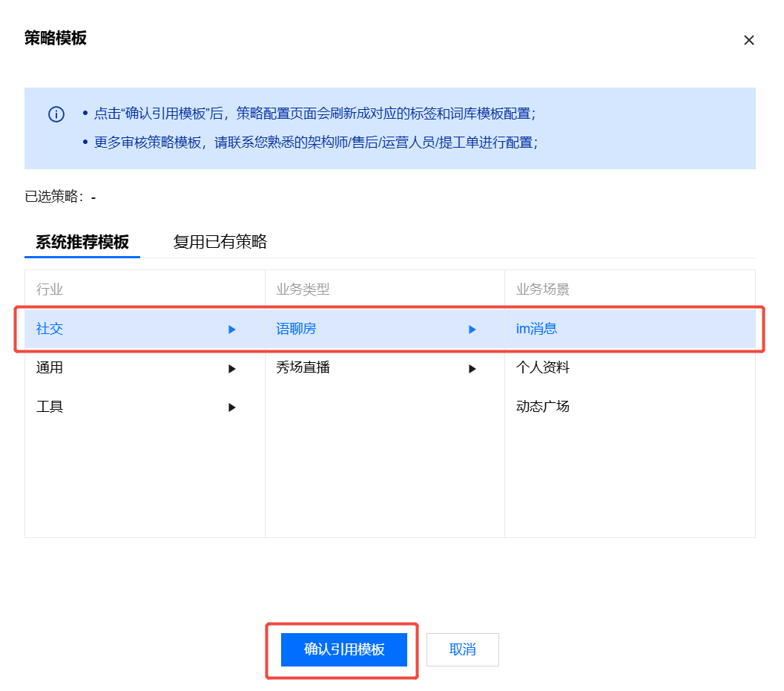Select 动态广场 business scenario
Screen dimensions: 784x691
(x=543, y=407)
